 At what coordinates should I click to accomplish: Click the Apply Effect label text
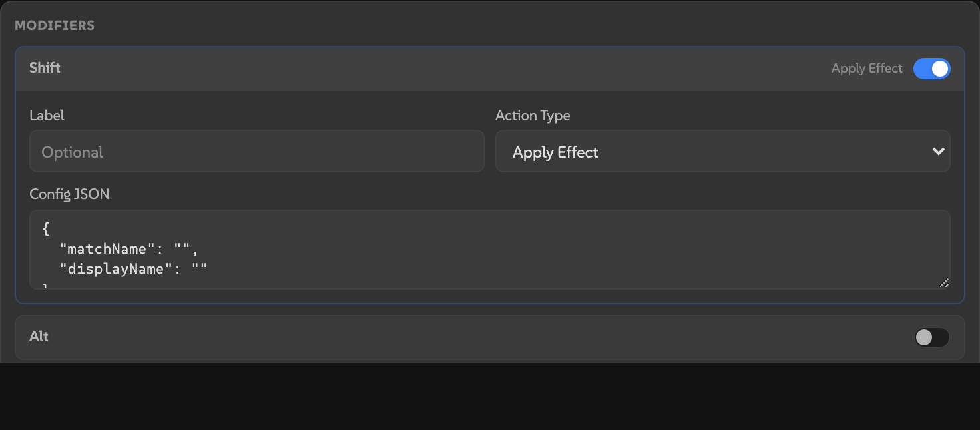(x=866, y=69)
